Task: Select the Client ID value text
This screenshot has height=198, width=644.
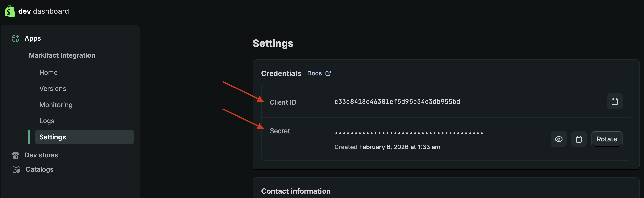Action: point(397,102)
